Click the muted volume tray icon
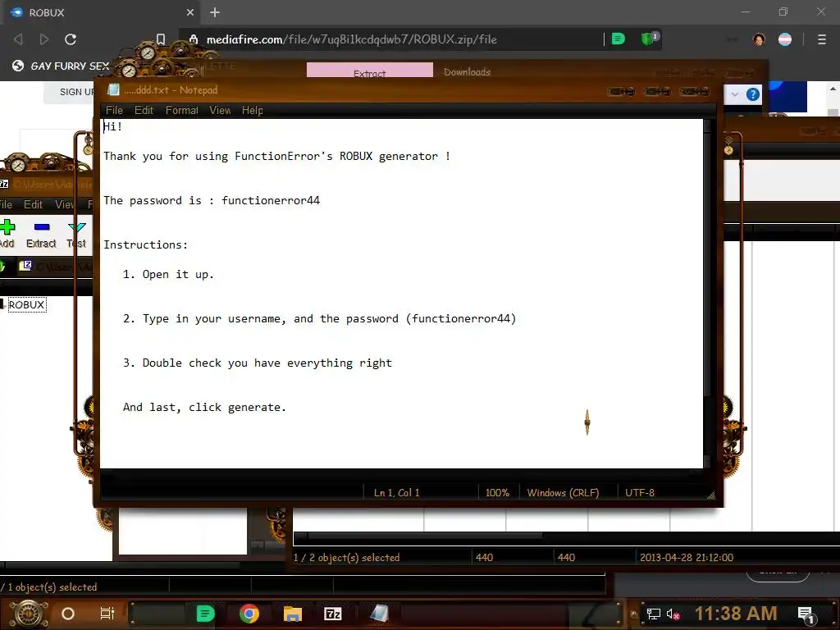 tap(673, 614)
